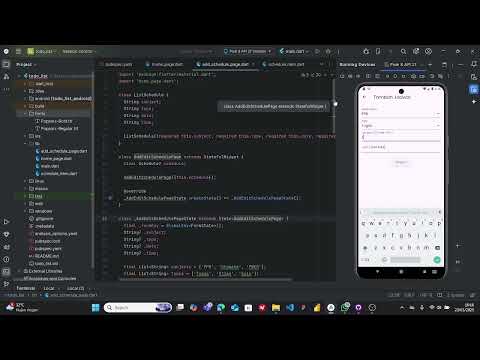Image resolution: width=480 pixels, height=360 pixels.
Task: Open the README.md file
Action: 44,256
